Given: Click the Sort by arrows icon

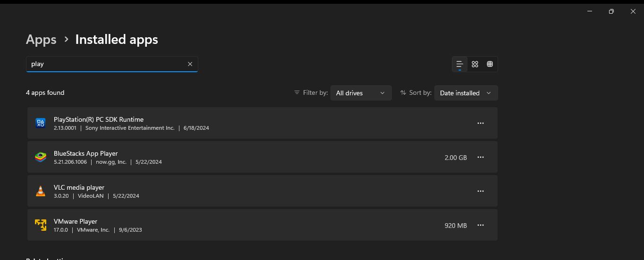Looking at the screenshot, I should pyautogui.click(x=403, y=92).
